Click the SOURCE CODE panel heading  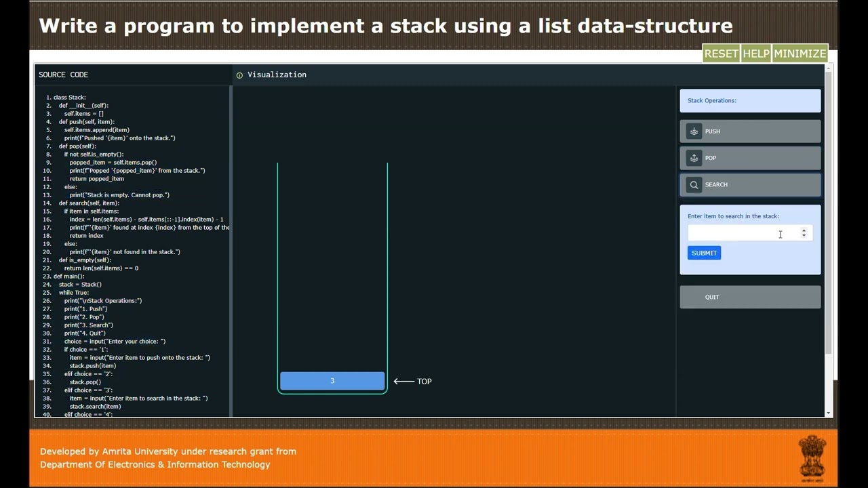pyautogui.click(x=63, y=75)
